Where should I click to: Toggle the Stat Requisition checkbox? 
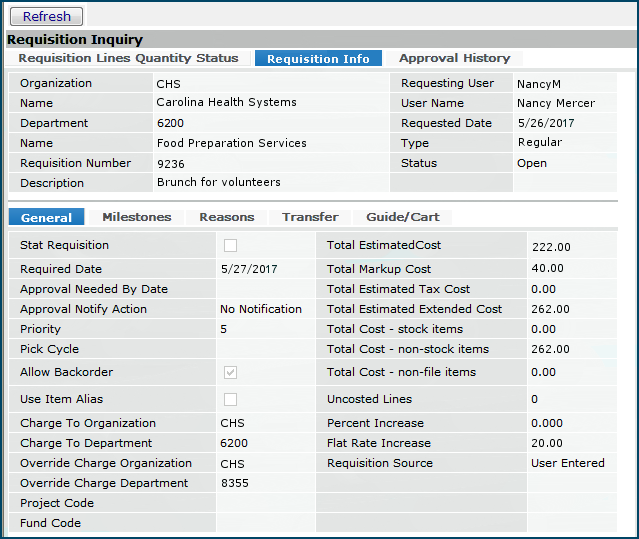coord(231,246)
